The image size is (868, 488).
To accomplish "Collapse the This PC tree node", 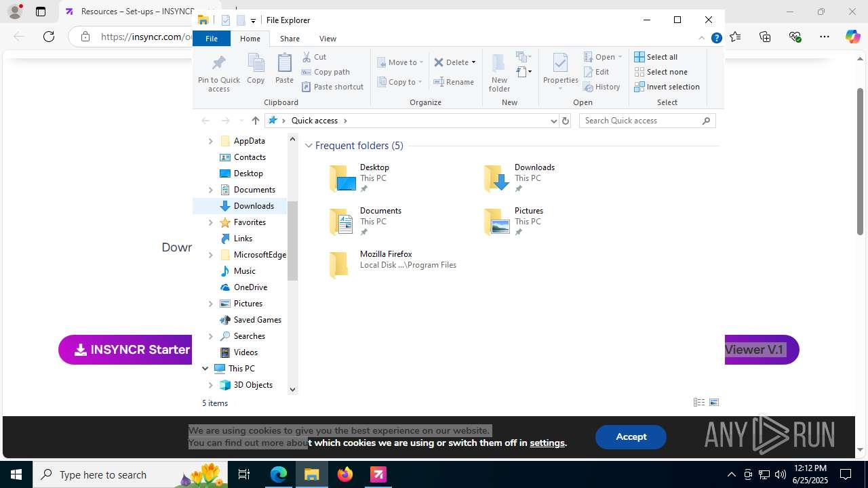I will (x=205, y=369).
